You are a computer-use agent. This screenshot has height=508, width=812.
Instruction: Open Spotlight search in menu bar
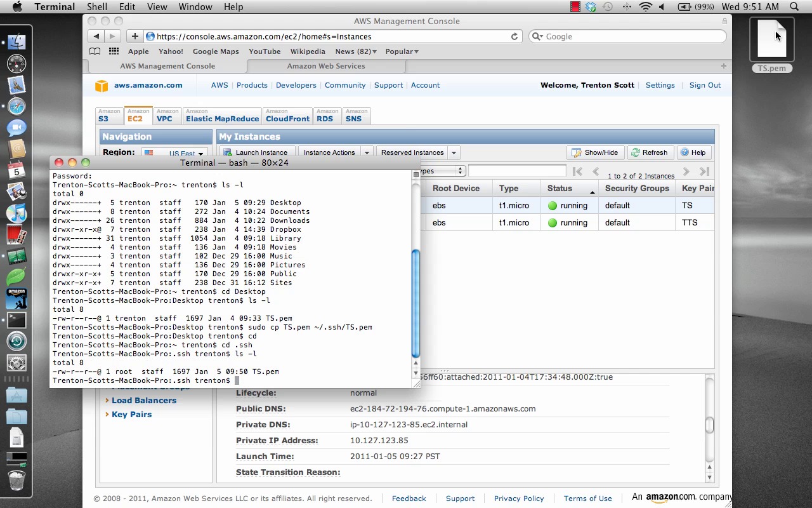coord(794,7)
